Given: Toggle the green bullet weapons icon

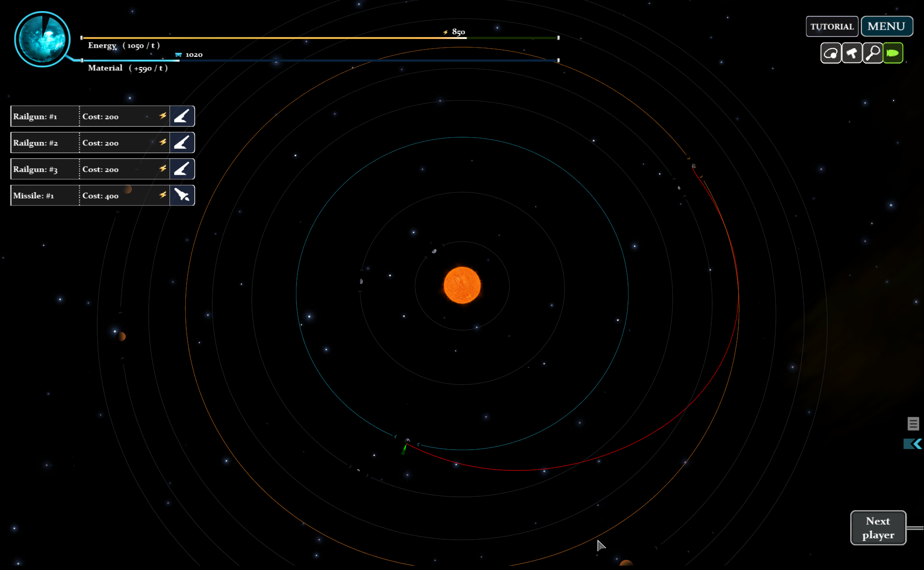Looking at the screenshot, I should tap(893, 53).
